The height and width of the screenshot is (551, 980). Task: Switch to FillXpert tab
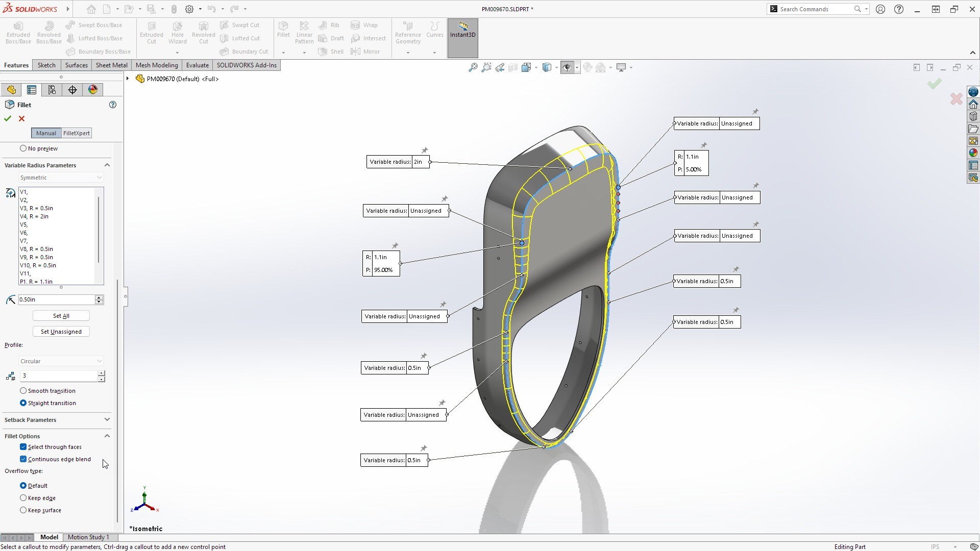(x=76, y=133)
